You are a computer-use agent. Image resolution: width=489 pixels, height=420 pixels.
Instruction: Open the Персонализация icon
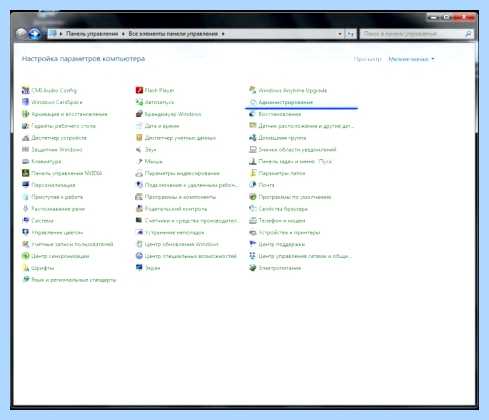pos(26,185)
